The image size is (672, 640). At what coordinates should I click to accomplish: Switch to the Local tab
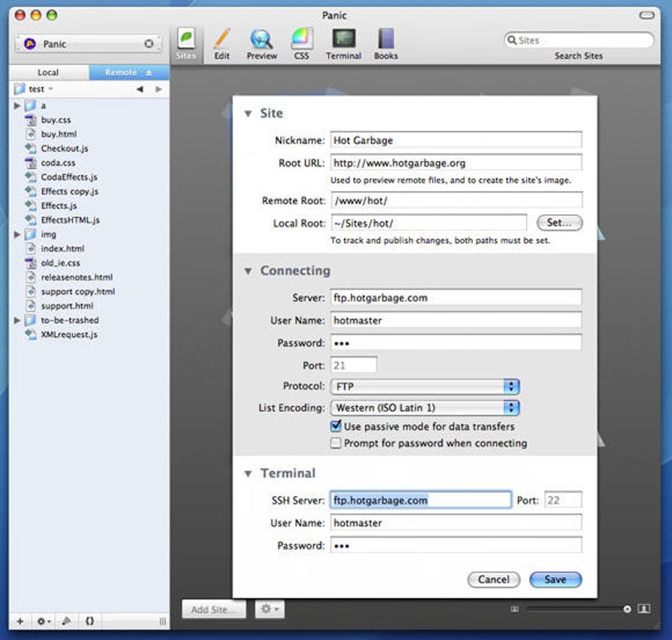(x=48, y=73)
